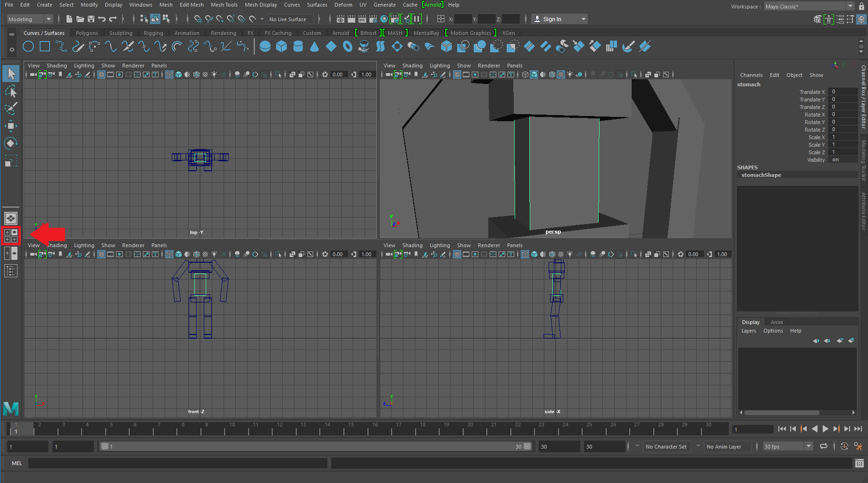868x483 pixels.
Task: Switch to the Polygons shelf tab
Action: click(x=87, y=33)
